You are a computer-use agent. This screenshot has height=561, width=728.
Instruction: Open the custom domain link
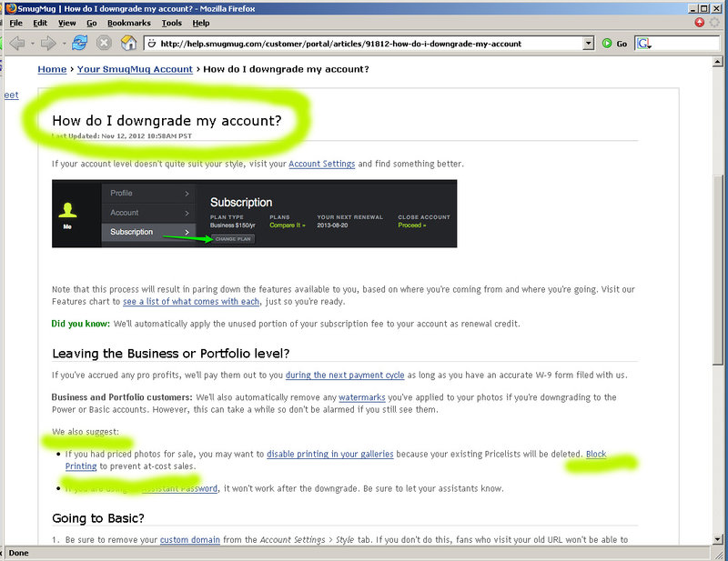pyautogui.click(x=190, y=540)
